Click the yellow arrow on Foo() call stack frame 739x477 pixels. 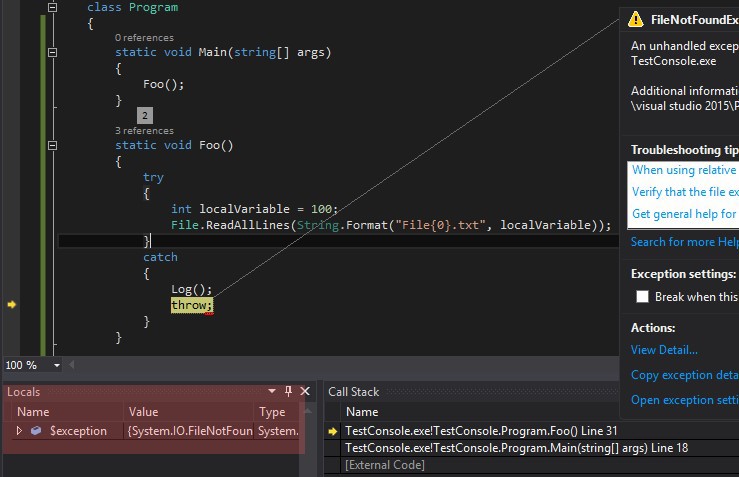coord(333,431)
